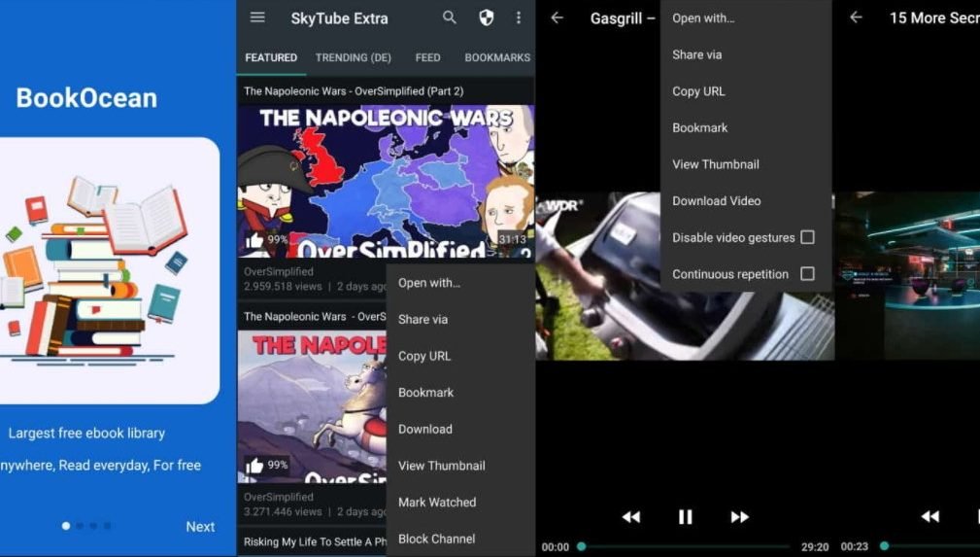This screenshot has height=557, width=980.
Task: Select Block Channel from context menu
Action: point(436,539)
